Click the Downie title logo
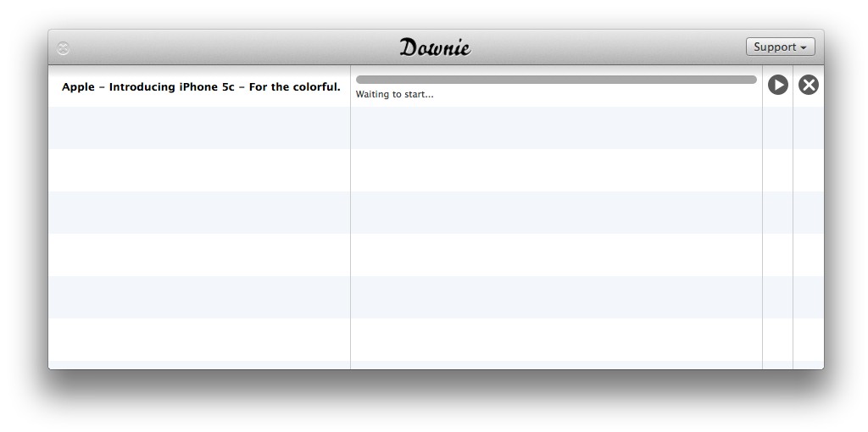The height and width of the screenshot is (432, 868). pyautogui.click(x=435, y=47)
